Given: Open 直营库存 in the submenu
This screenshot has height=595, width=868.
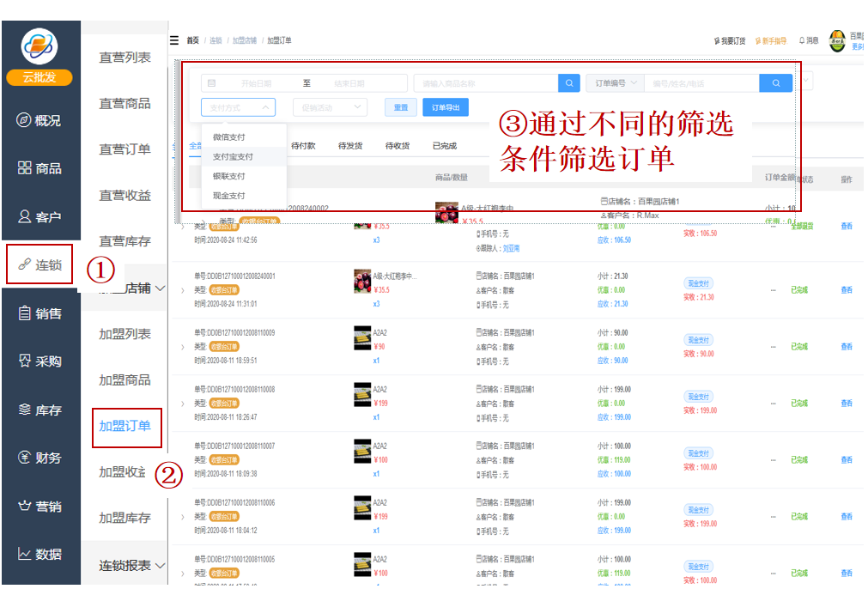Looking at the screenshot, I should coord(124,241).
